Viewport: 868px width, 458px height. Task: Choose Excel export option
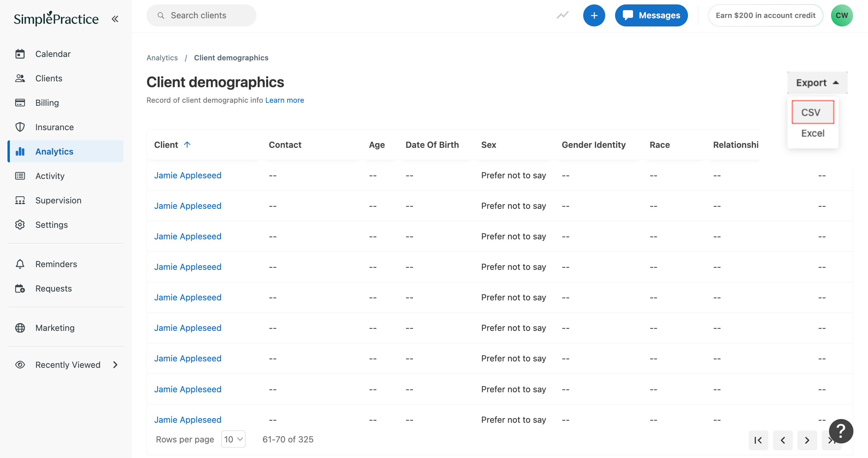point(812,133)
